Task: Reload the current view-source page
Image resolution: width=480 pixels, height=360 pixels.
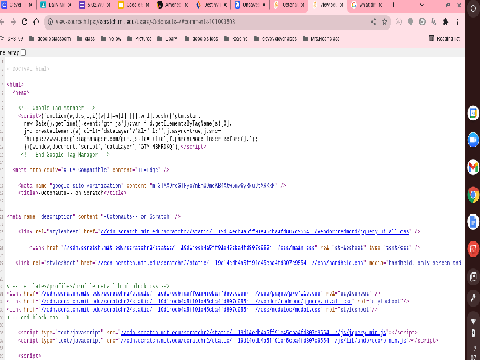Action: click(24, 22)
